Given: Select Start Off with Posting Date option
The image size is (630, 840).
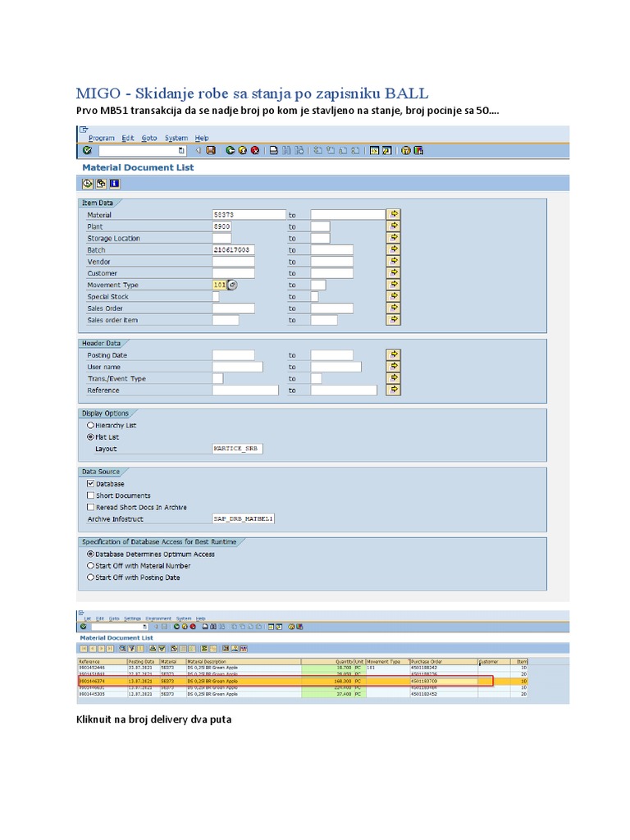Looking at the screenshot, I should pos(90,577).
